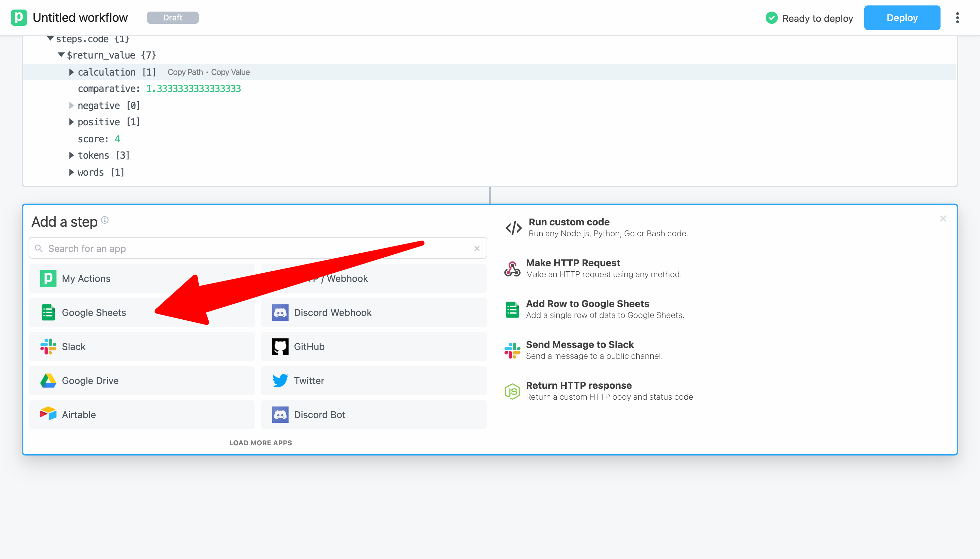This screenshot has width=980, height=559.
Task: Choose the GitHub app icon
Action: pyautogui.click(x=280, y=346)
